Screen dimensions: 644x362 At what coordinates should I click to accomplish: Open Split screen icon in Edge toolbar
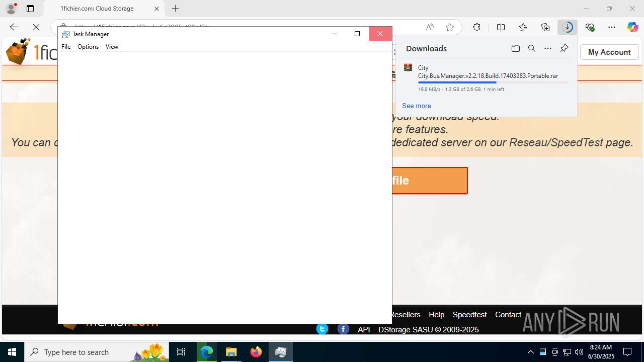tap(501, 27)
